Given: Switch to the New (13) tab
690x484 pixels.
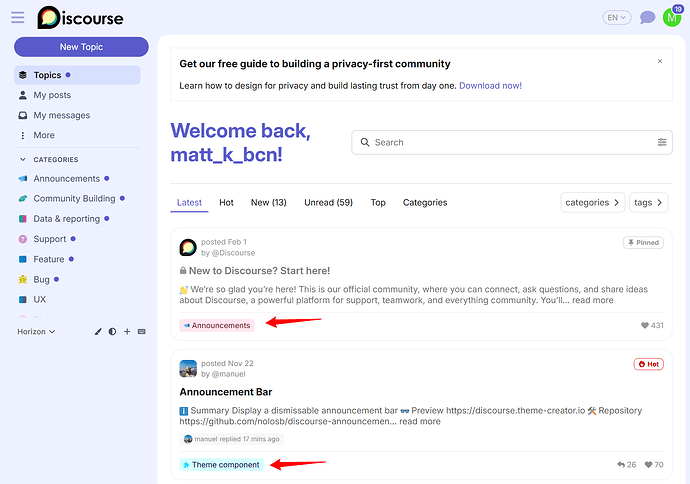Looking at the screenshot, I should pyautogui.click(x=268, y=202).
